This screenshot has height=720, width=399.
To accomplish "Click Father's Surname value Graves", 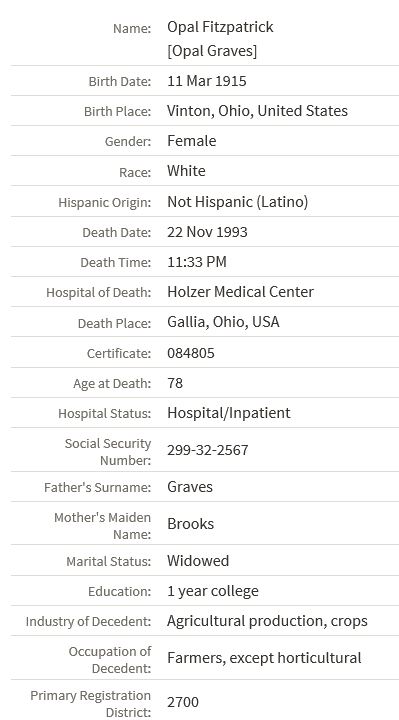I will coord(190,487).
